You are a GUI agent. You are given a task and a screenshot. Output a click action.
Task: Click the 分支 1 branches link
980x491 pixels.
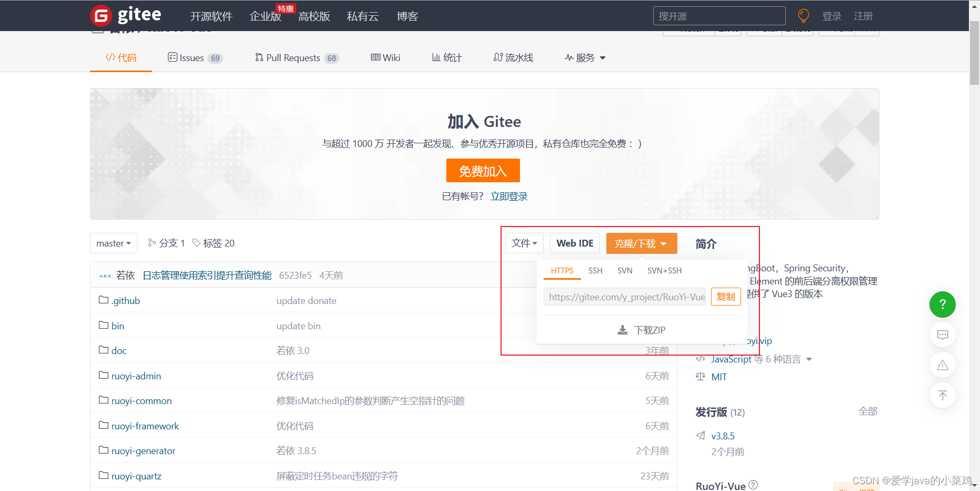[x=166, y=243]
